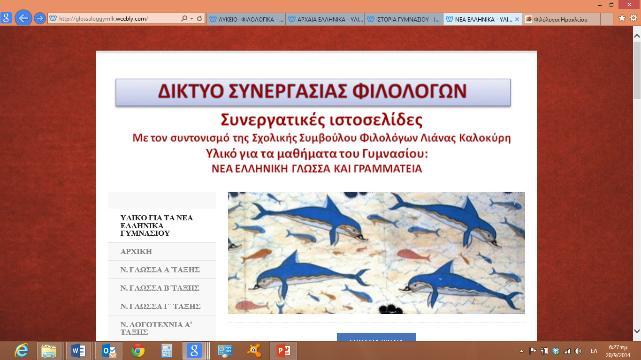The height and width of the screenshot is (360, 641).
Task: Click the page scrollbar down arrow
Action: click(637, 331)
